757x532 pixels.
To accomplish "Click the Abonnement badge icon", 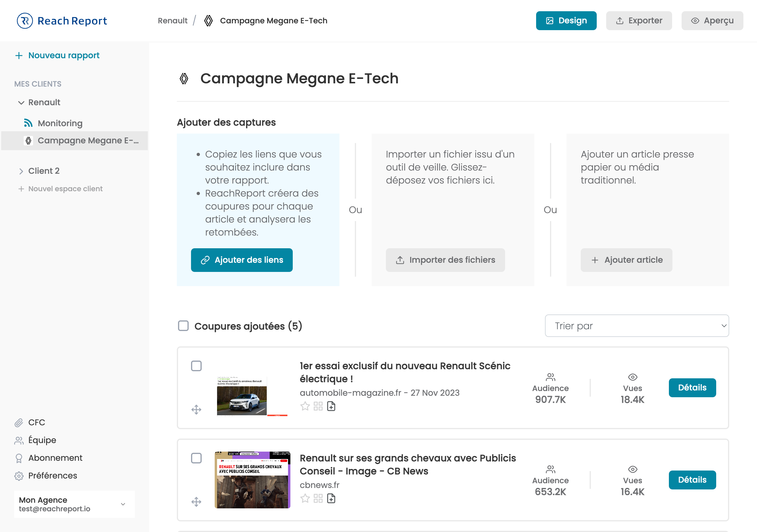I will click(19, 458).
